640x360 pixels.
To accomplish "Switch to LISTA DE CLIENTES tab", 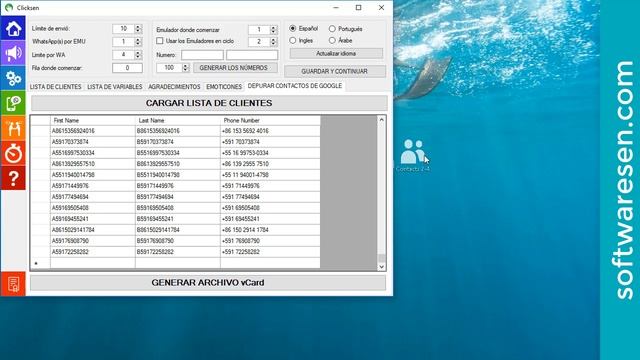I will click(x=56, y=87).
